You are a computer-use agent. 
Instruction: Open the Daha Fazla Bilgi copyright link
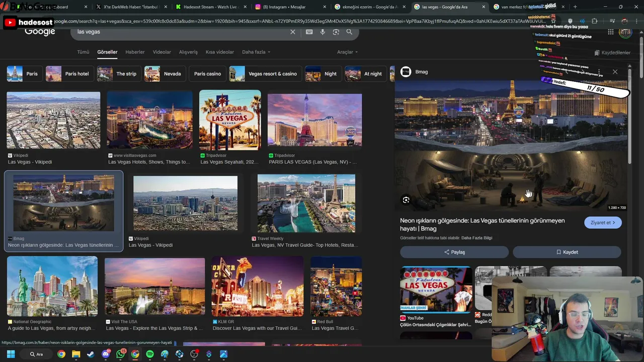477,238
